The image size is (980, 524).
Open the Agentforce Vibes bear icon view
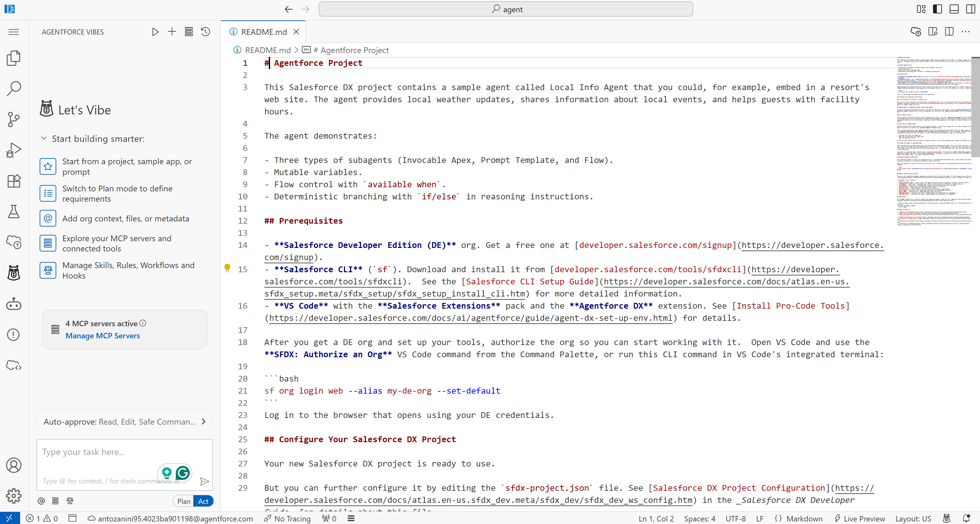[x=14, y=273]
